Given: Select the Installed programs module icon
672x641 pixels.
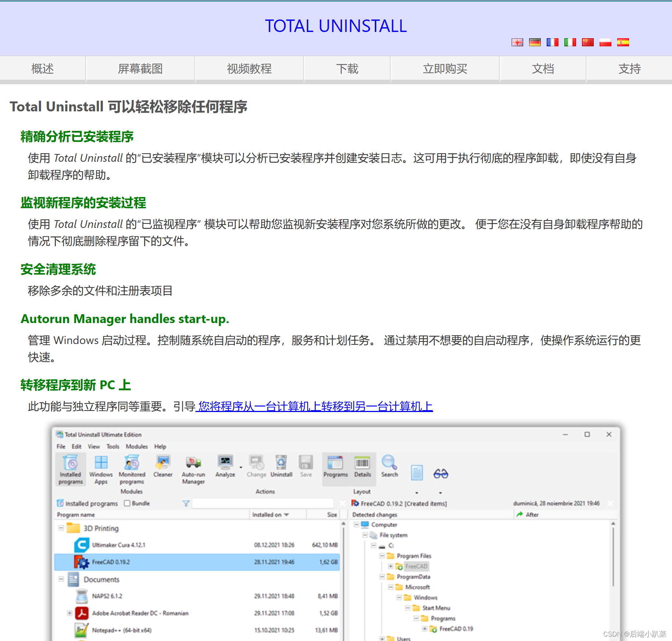Looking at the screenshot, I should (71, 470).
